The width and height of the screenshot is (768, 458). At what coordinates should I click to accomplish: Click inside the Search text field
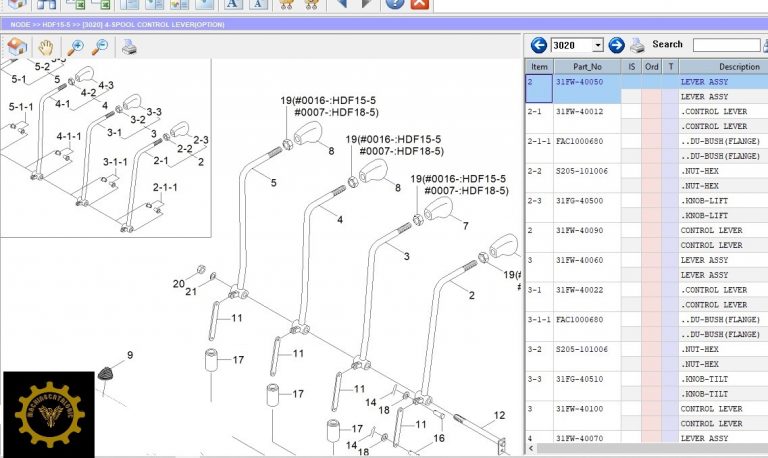(725, 45)
